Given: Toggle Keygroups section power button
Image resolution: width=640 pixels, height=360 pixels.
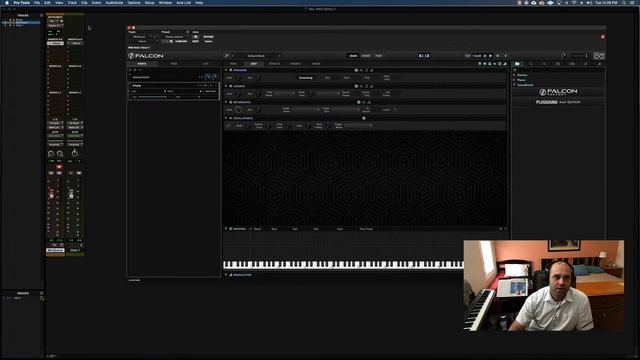Looking at the screenshot, I should (x=231, y=102).
